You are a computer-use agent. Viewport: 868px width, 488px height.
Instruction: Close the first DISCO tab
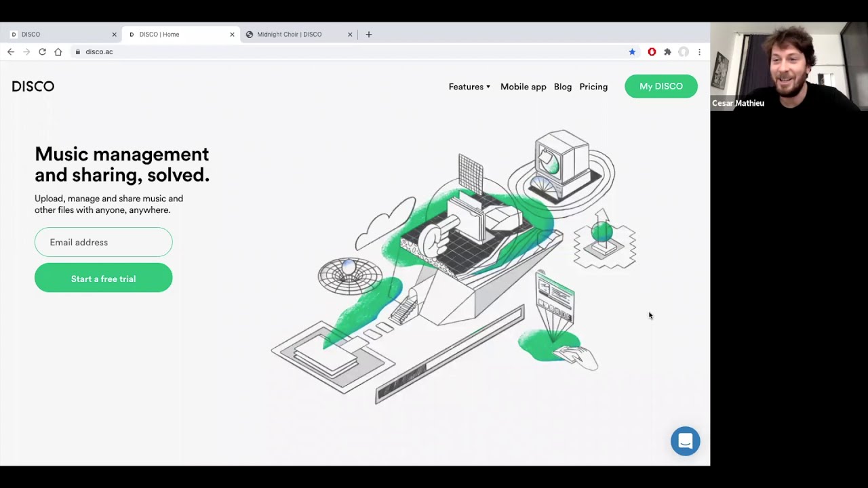pyautogui.click(x=114, y=34)
